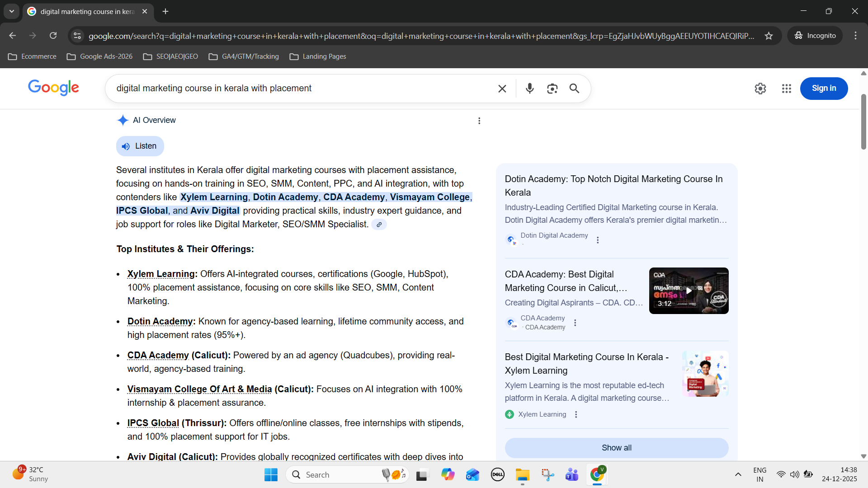Viewport: 868px width, 488px height.
Task: Open Xylem Learning card image thumbnail
Action: click(x=705, y=374)
